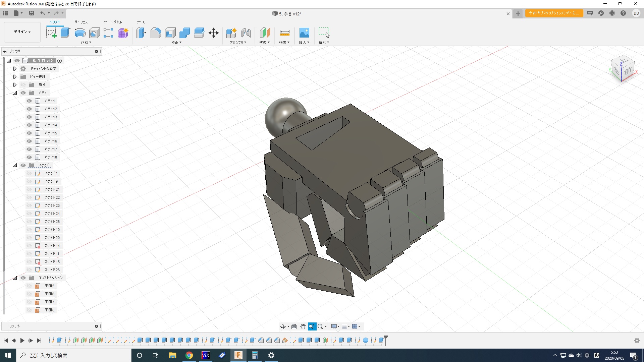This screenshot has height=362, width=644.
Task: Switch to the シートメタル tab
Action: [113, 22]
